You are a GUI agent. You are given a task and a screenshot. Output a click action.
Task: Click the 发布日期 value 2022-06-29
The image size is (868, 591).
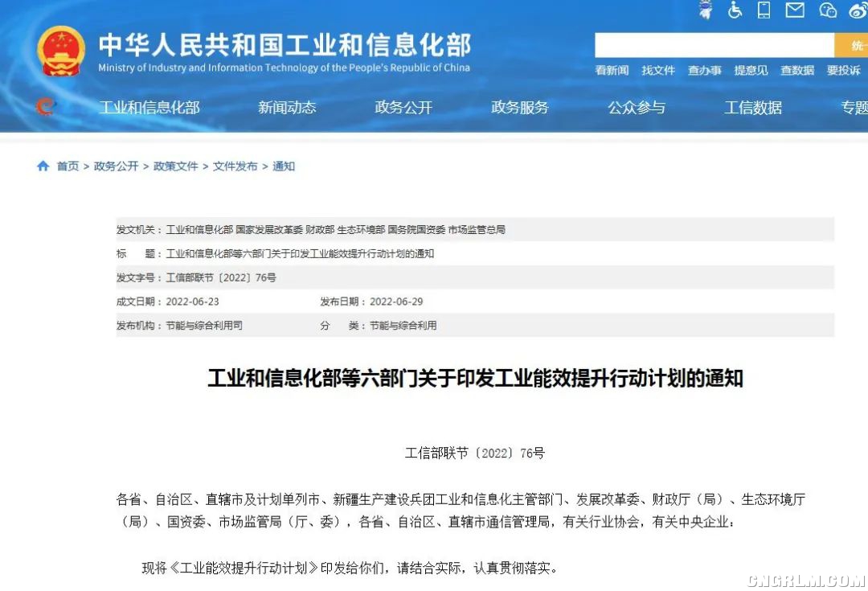[396, 302]
